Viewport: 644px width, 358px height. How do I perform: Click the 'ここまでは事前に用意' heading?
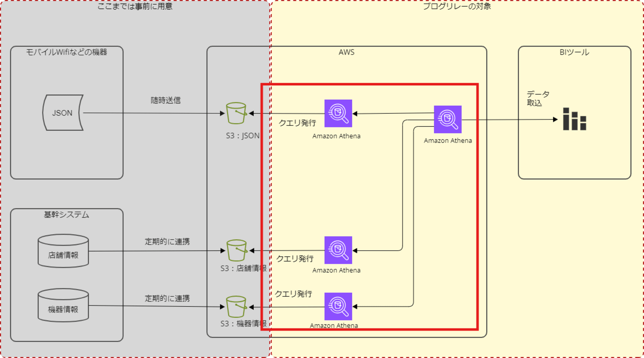coord(135,6)
